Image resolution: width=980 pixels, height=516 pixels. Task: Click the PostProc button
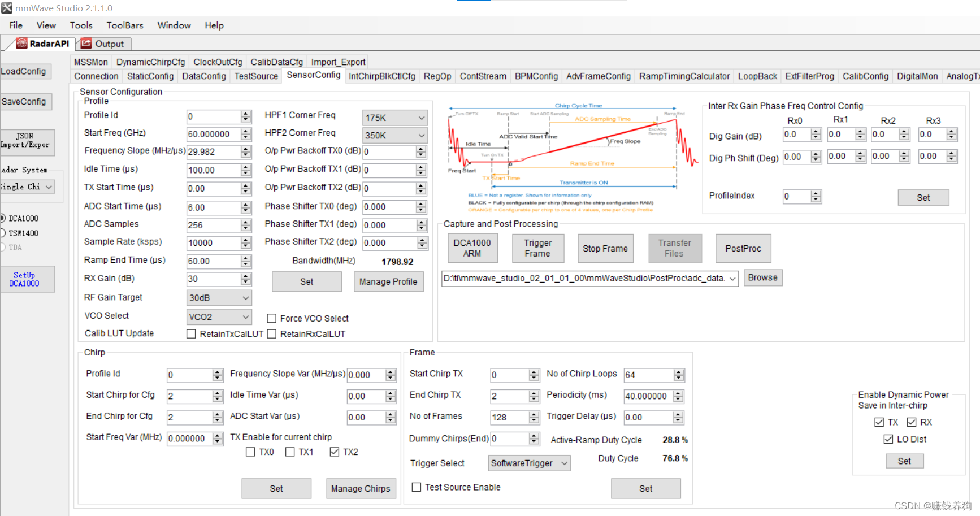tap(743, 249)
